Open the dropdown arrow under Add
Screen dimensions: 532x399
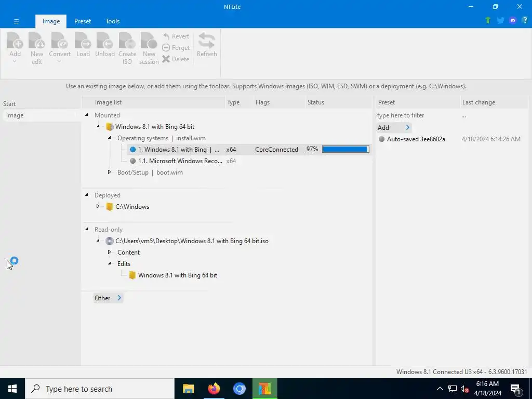15,61
